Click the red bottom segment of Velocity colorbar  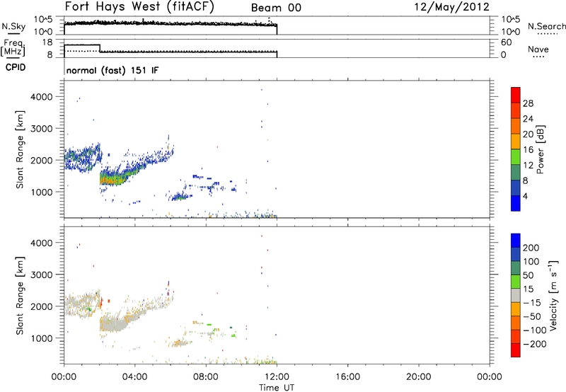516,350
